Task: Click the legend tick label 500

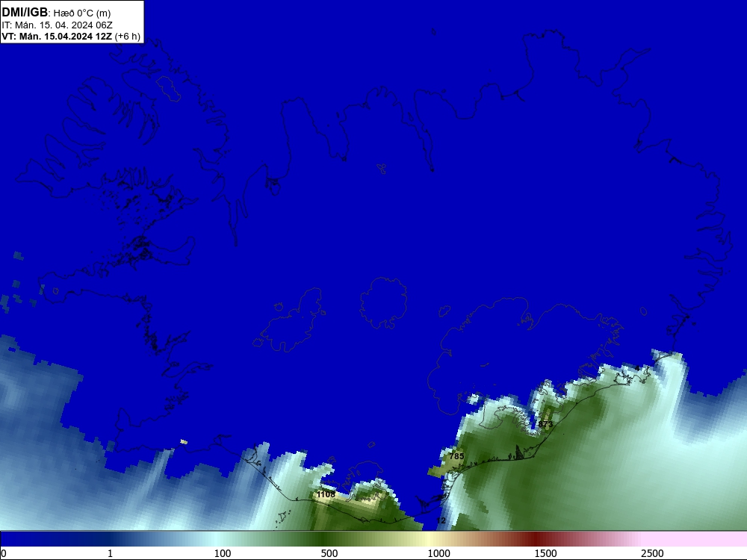Action: tap(329, 553)
